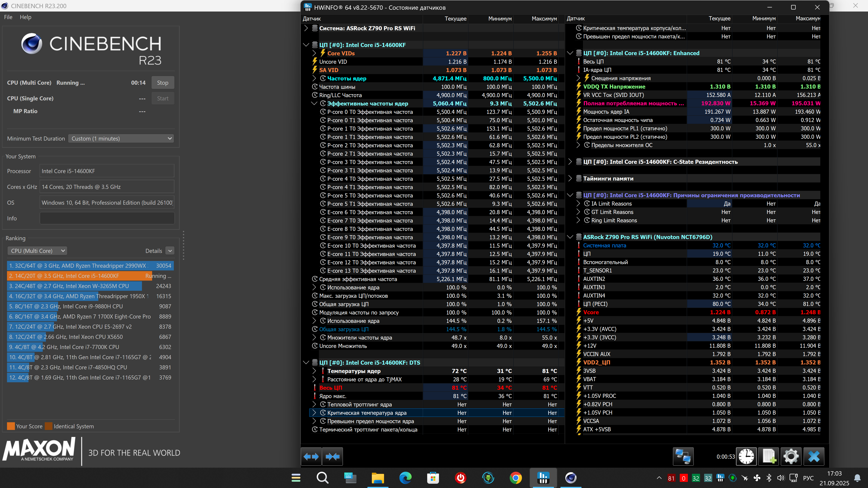Open the CPU (Multi Core) ranking dropdown
The height and width of the screenshot is (488, 868).
37,251
